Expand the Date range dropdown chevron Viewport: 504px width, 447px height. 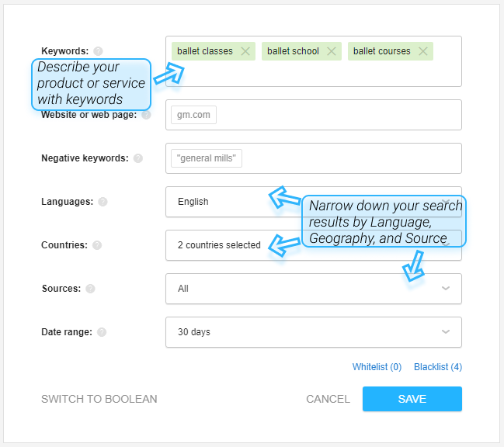tap(446, 331)
